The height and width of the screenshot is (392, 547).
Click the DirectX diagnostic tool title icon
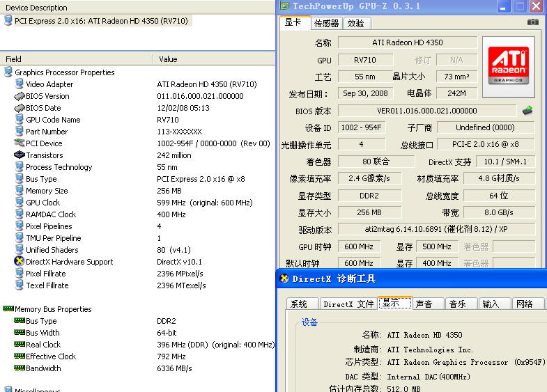pos(285,279)
